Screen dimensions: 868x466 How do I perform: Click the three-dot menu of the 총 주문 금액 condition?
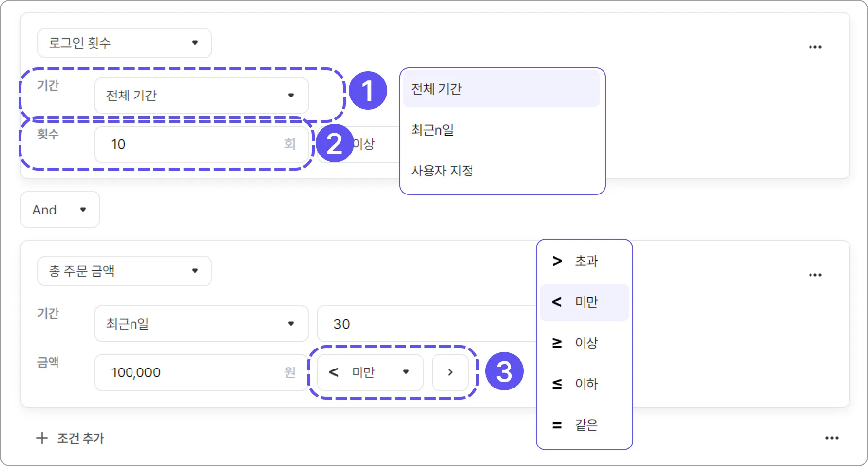click(815, 275)
